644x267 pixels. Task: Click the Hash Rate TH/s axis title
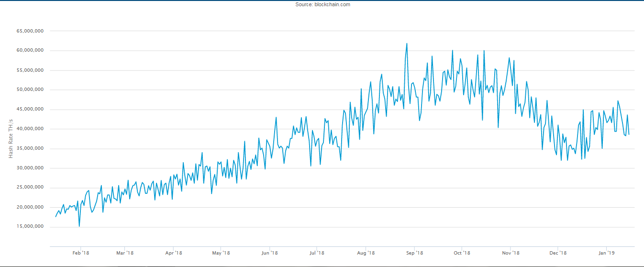pyautogui.click(x=11, y=139)
